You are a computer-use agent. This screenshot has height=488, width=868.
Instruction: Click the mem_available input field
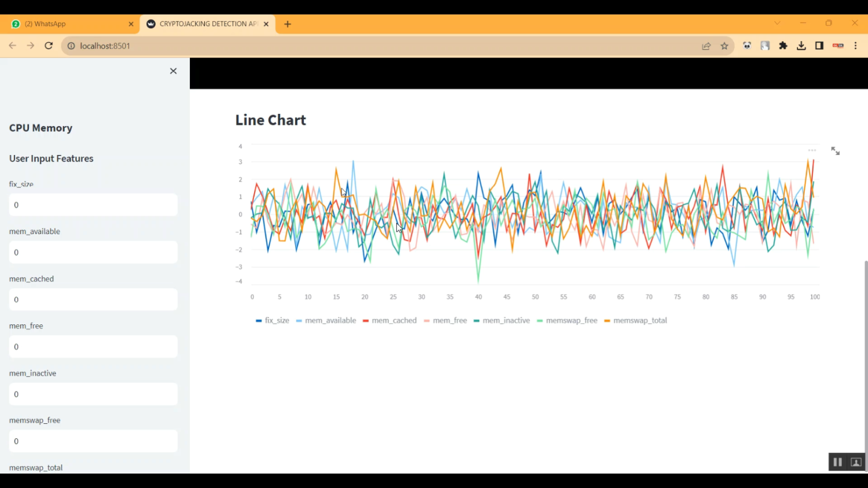[x=93, y=252]
